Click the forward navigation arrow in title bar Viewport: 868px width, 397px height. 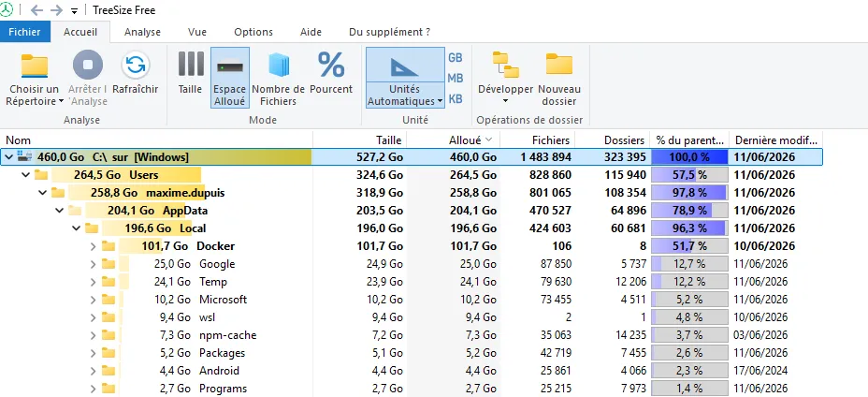pos(56,10)
